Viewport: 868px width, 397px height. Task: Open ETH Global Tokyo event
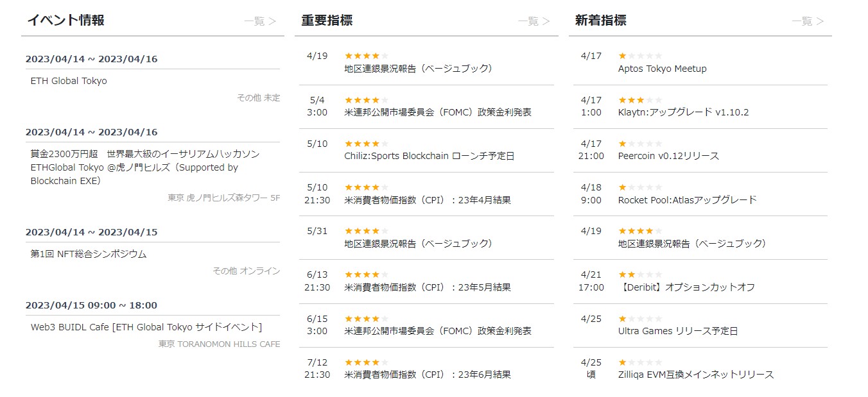[69, 81]
